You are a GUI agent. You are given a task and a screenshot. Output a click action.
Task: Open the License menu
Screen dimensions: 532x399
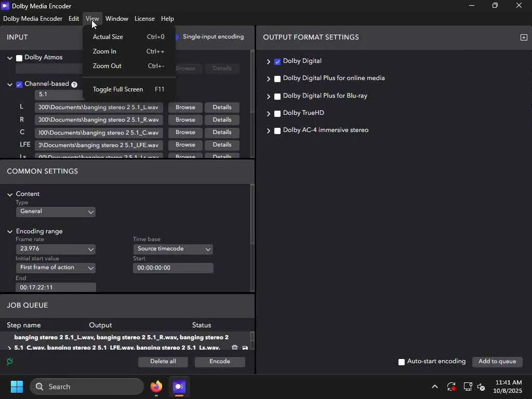(x=144, y=19)
